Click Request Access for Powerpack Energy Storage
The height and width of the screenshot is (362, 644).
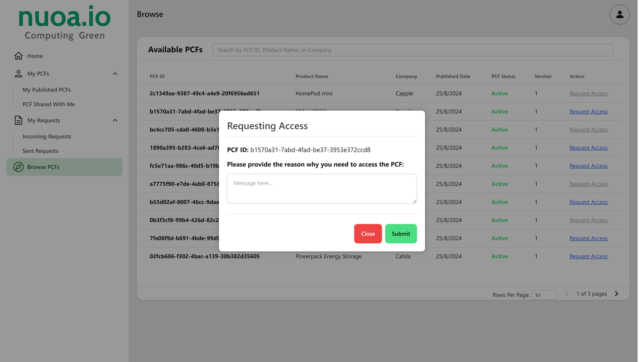[588, 256]
